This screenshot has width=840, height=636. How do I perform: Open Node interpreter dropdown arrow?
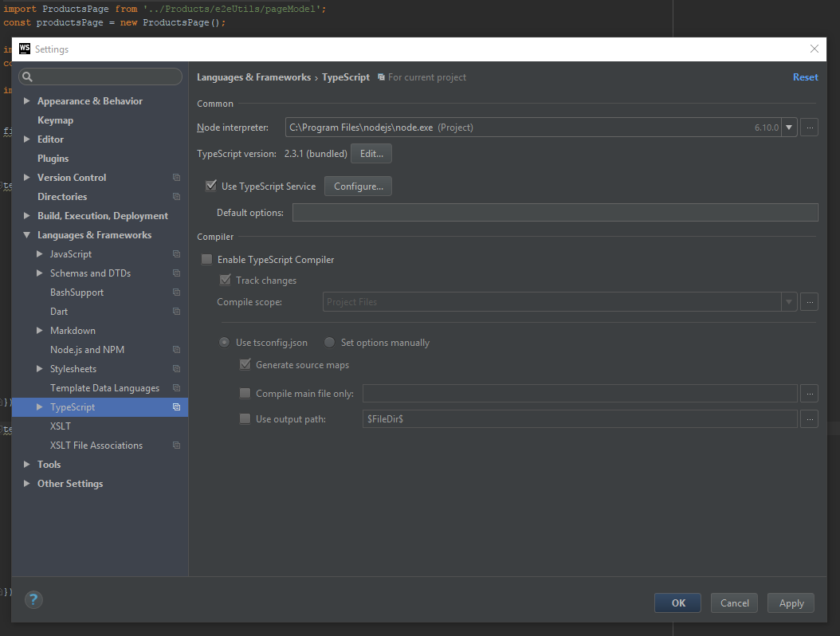(x=788, y=128)
